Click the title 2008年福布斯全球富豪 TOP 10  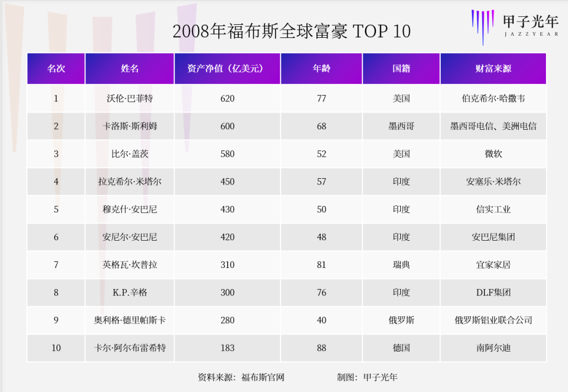pyautogui.click(x=291, y=31)
